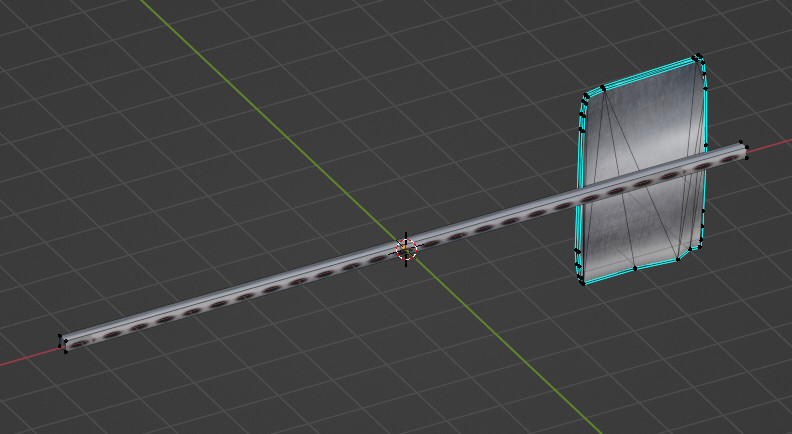Click the red X axis line left of the rod
Viewport: 792px width, 434px height.
point(25,358)
